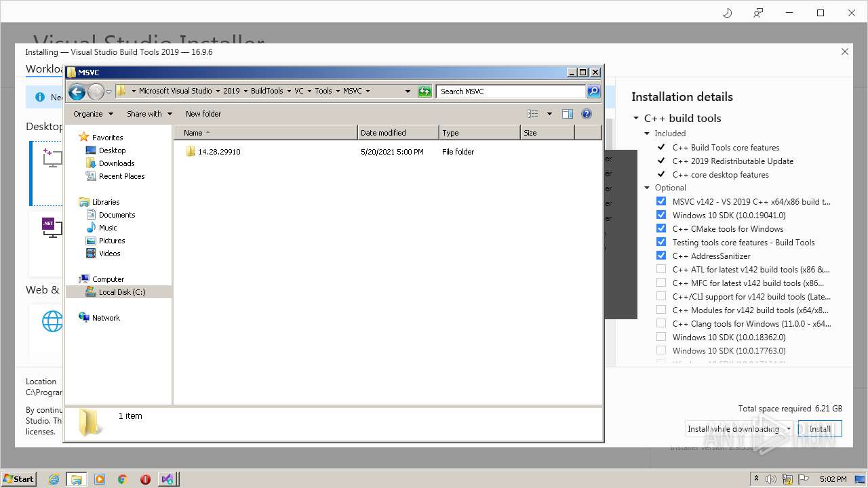Click New folder button

(203, 114)
